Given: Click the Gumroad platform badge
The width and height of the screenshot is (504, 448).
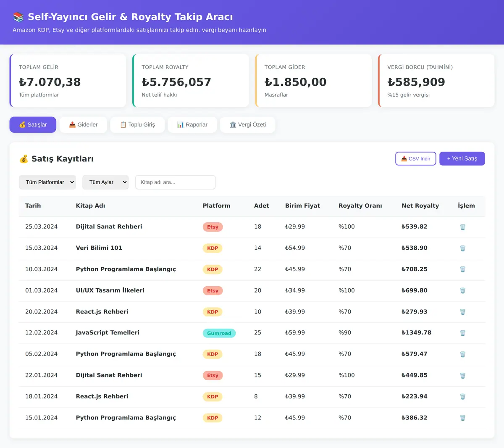Looking at the screenshot, I should click(x=219, y=333).
